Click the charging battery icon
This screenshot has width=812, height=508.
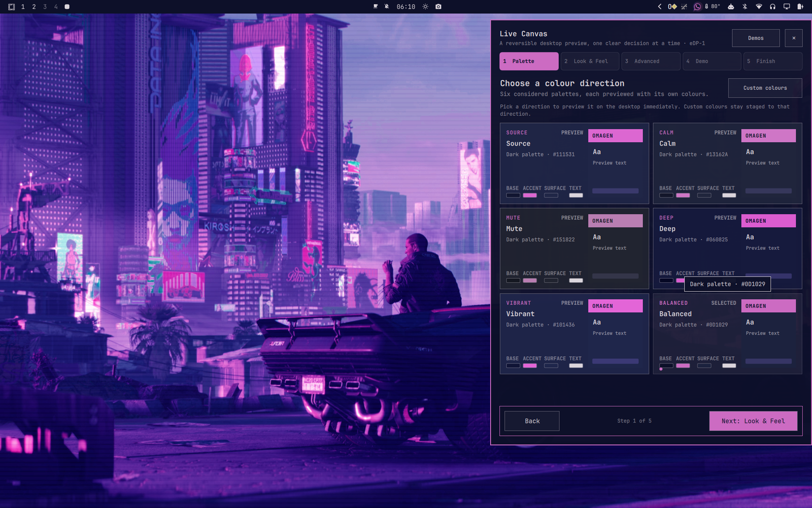800,7
